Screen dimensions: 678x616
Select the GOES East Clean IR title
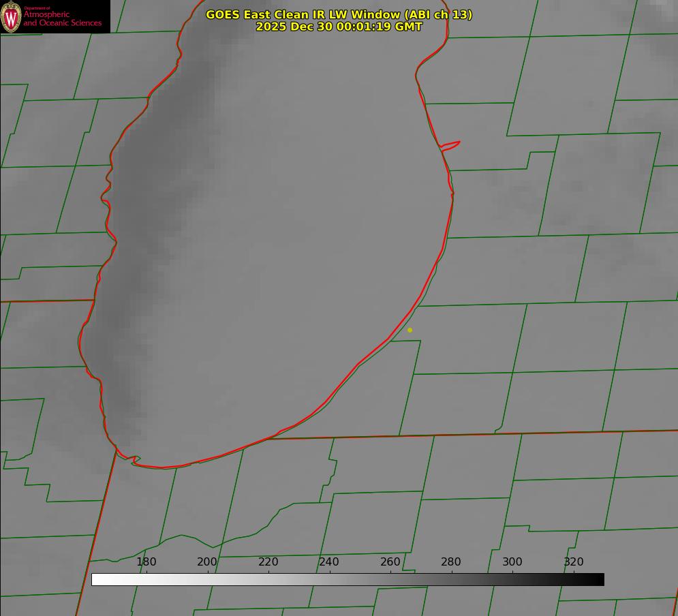(x=339, y=14)
